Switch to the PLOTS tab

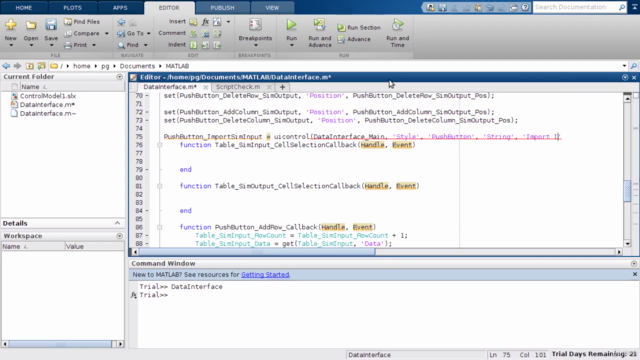point(72,7)
